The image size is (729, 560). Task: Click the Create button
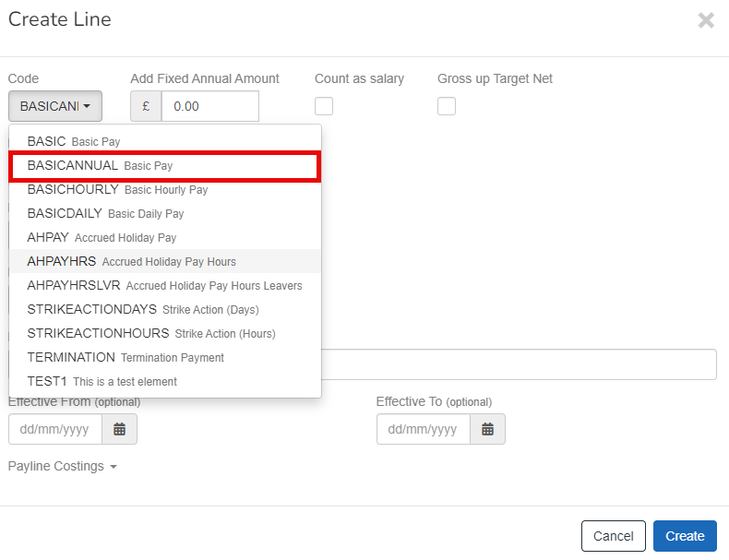tap(685, 536)
